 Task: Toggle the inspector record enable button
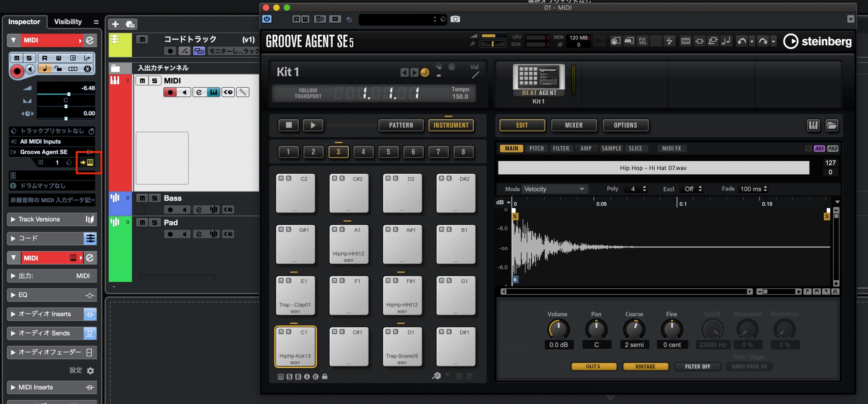click(x=17, y=71)
